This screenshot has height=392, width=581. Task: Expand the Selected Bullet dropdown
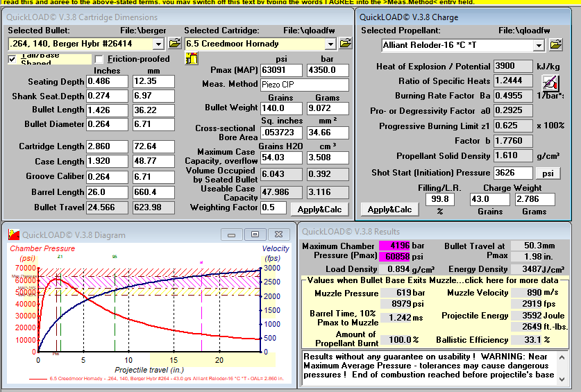point(158,44)
